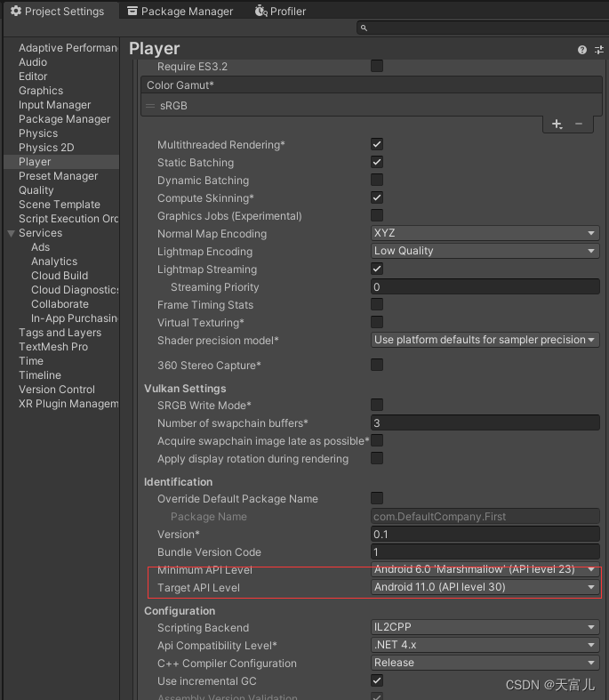The height and width of the screenshot is (700, 609).
Task: Open Player preset selector icon
Action: click(x=598, y=50)
